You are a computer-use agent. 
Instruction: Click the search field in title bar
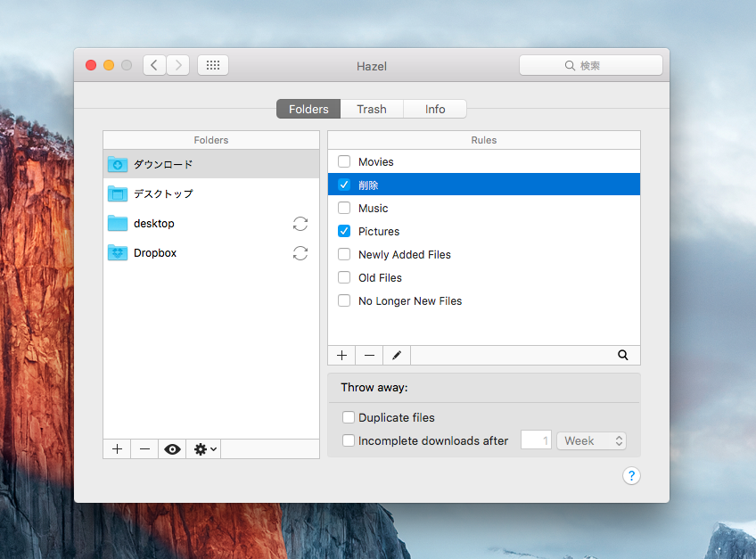pos(591,65)
